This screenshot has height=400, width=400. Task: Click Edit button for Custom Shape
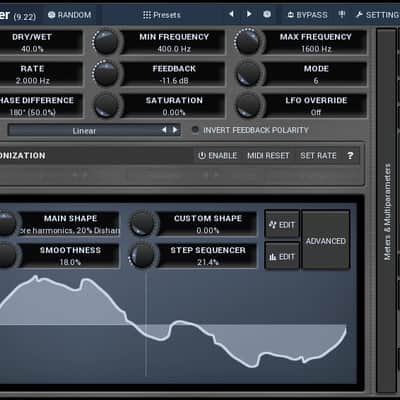[x=282, y=225]
